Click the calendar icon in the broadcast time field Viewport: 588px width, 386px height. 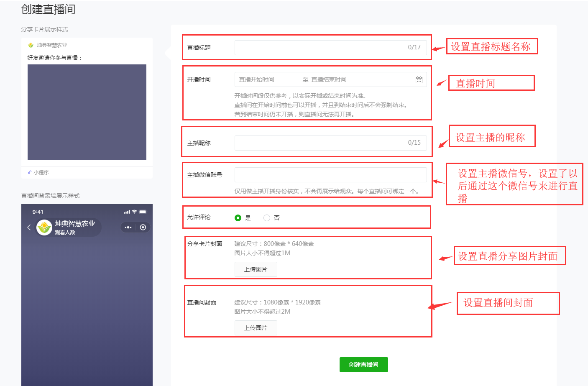[419, 79]
